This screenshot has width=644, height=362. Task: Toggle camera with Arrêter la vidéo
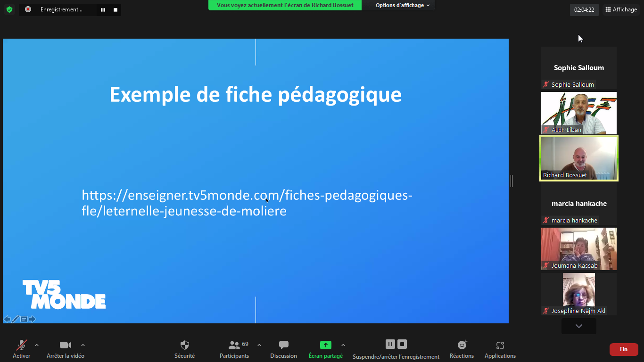[x=66, y=349]
